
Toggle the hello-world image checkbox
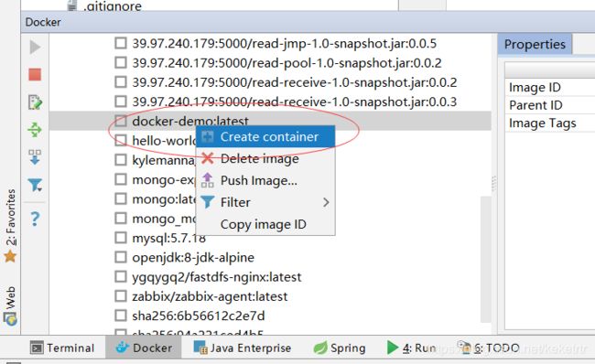point(121,140)
